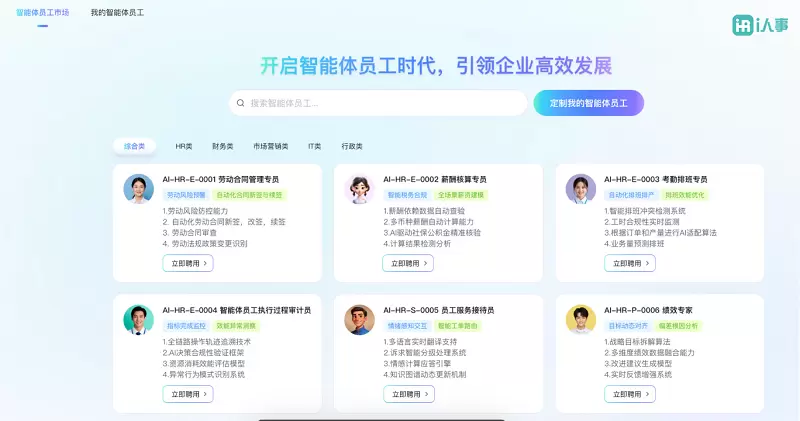
Task: Click the 绩效专家 avatar icon
Action: coord(581,320)
